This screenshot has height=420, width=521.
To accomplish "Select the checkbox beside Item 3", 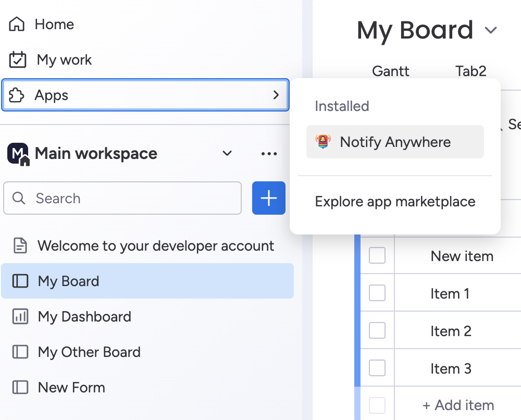I will (377, 368).
